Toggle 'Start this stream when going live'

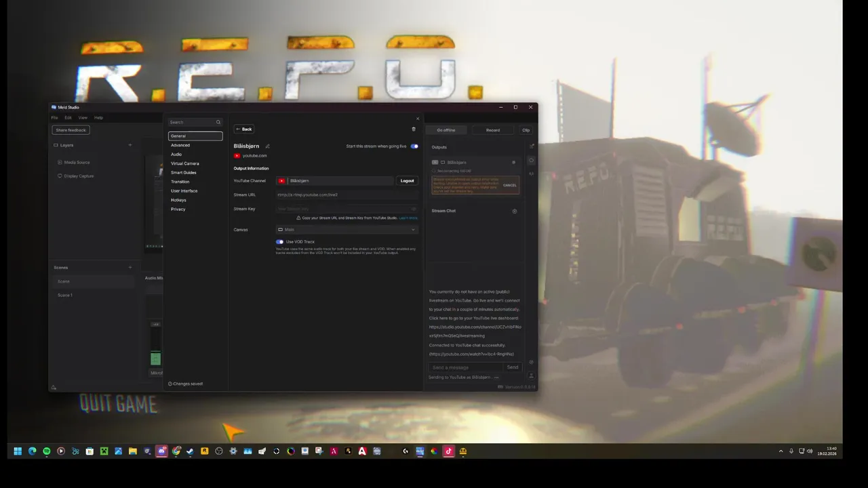tap(414, 146)
